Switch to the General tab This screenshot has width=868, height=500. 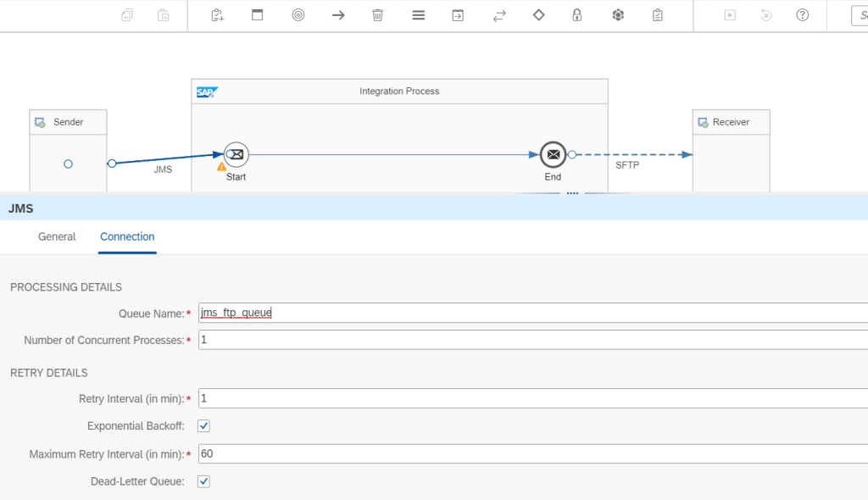coord(57,236)
